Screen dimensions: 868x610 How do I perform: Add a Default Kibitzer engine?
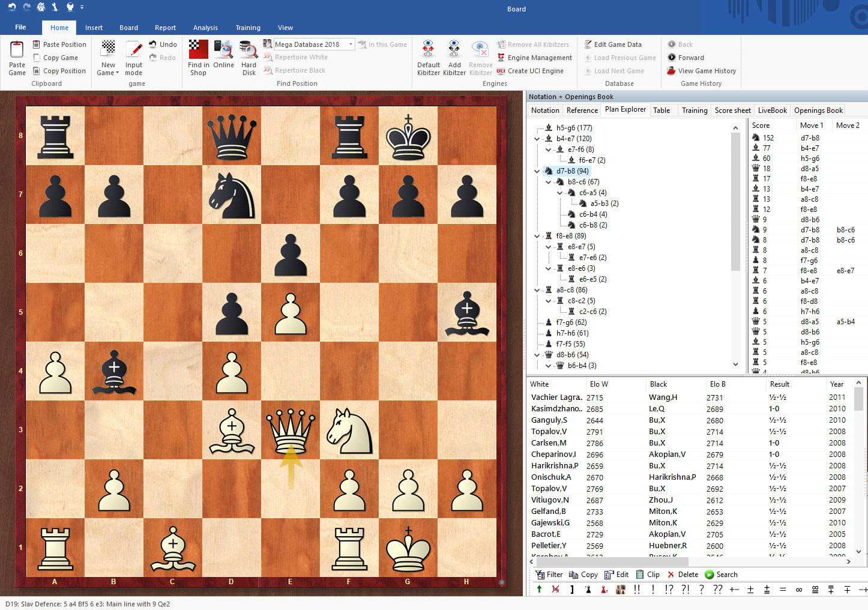428,57
